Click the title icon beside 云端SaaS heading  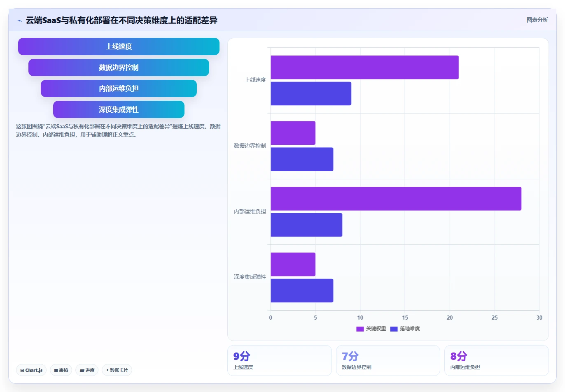click(x=19, y=21)
